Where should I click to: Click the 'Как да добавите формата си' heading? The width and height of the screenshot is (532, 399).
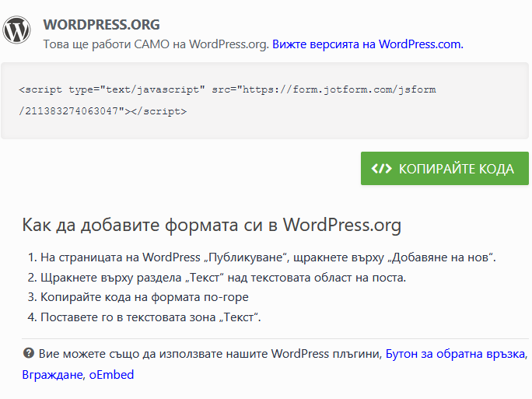[212, 225]
